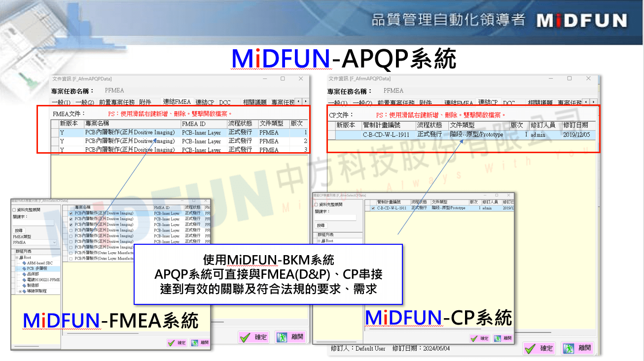The width and height of the screenshot is (644, 361).
Task: Collapse Root node in FMEA group tree
Action: [x=16, y=258]
